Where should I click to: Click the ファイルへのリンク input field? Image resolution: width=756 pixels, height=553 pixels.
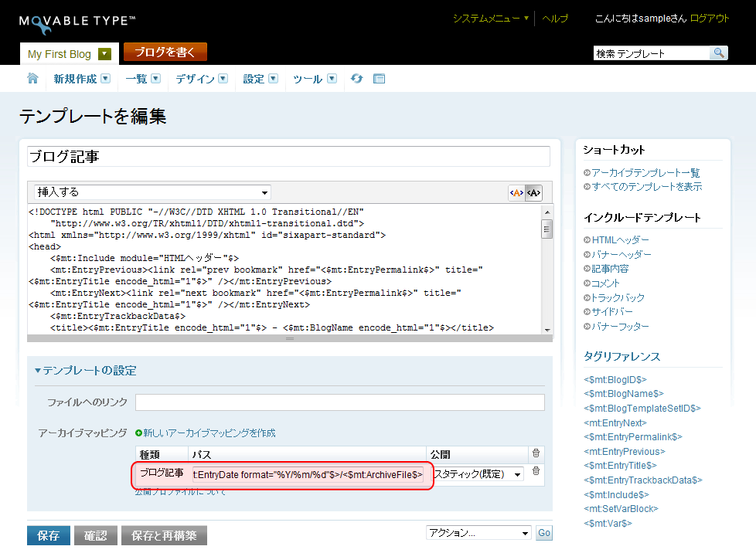(x=339, y=402)
